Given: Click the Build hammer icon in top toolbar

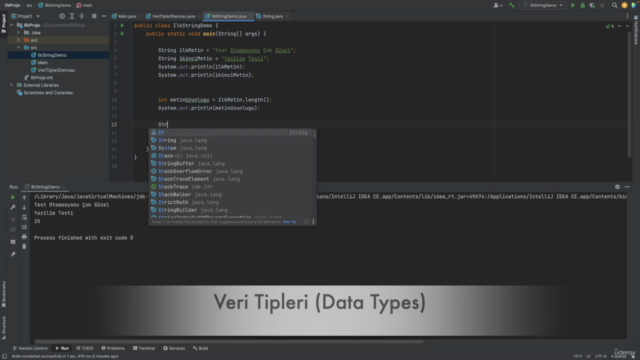Looking at the screenshot, I should point(512,5).
